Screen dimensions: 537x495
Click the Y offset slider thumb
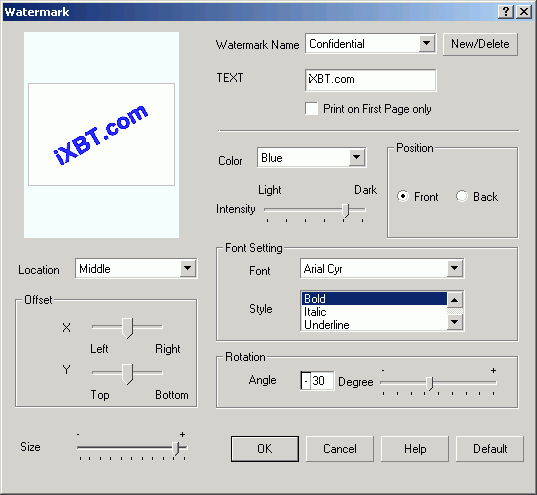pos(127,374)
